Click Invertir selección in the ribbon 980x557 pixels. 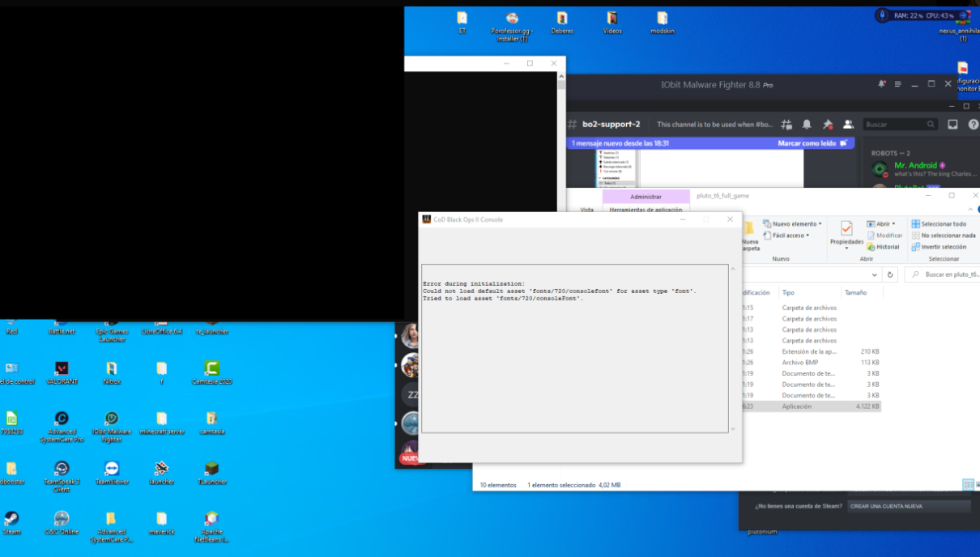pos(939,247)
